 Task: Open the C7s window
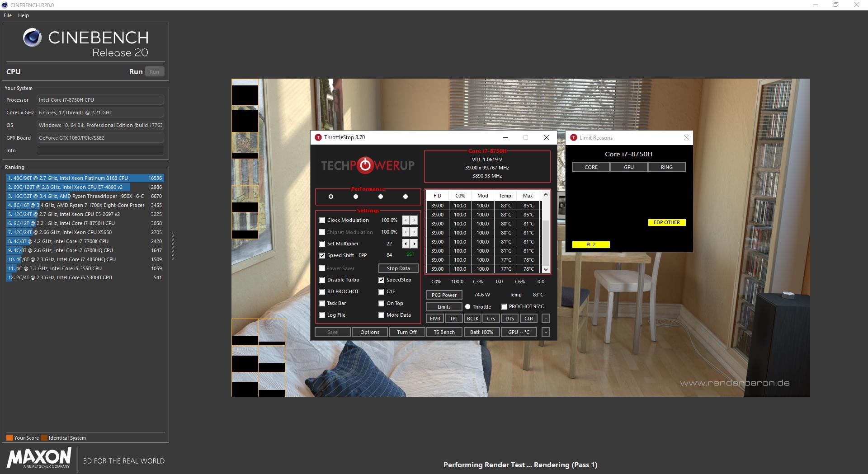pyautogui.click(x=491, y=319)
